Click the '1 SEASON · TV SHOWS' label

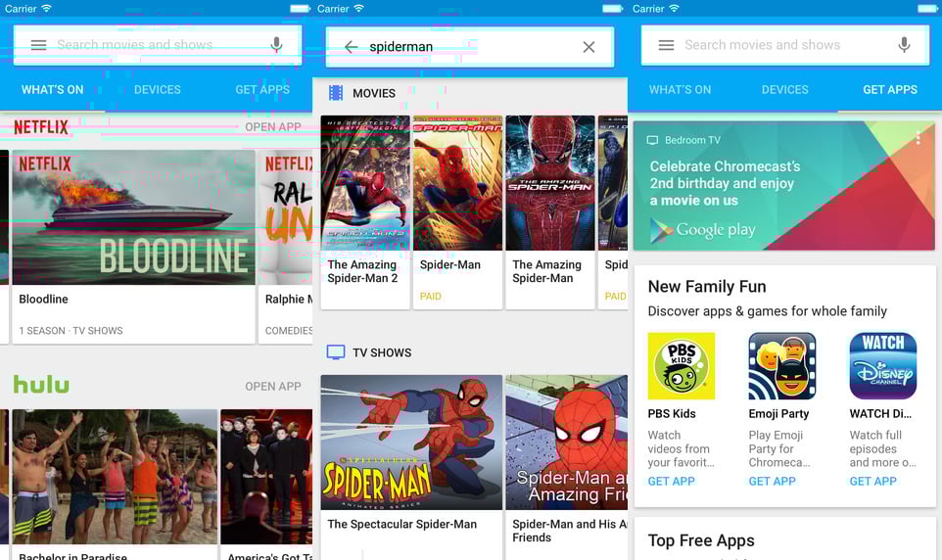pos(71,331)
